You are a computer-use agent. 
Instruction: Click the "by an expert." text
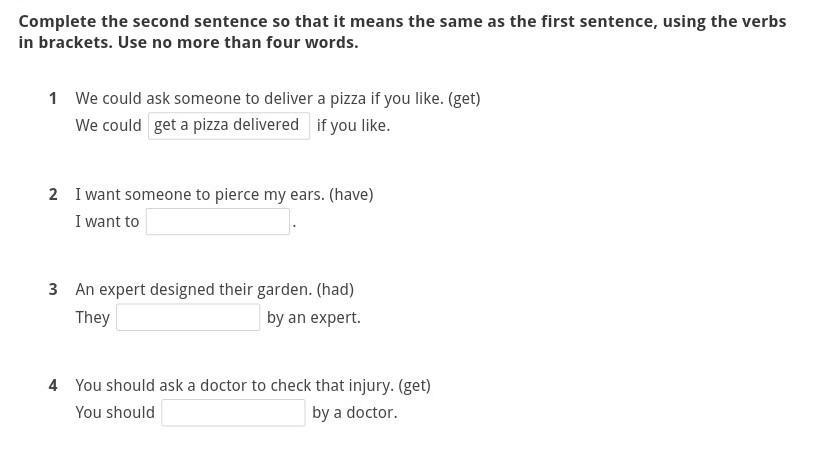coord(313,317)
